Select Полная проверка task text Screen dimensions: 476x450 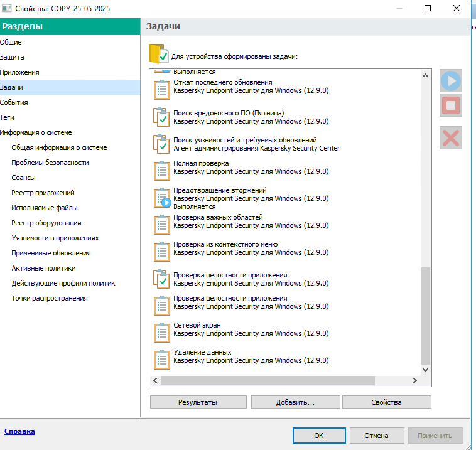click(201, 163)
